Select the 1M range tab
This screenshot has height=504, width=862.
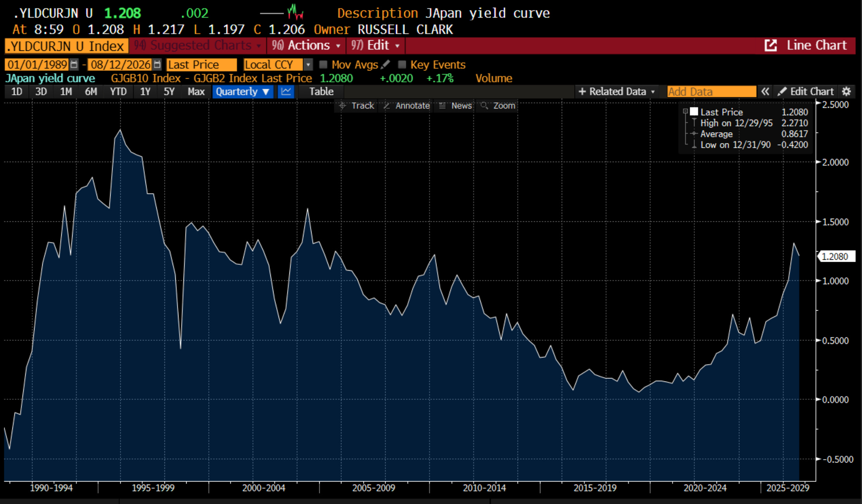(x=66, y=91)
